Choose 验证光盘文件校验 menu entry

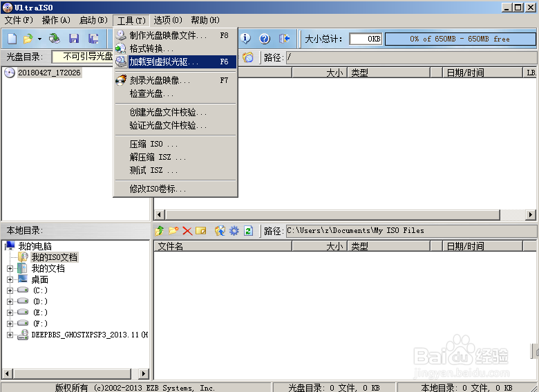tap(176, 125)
